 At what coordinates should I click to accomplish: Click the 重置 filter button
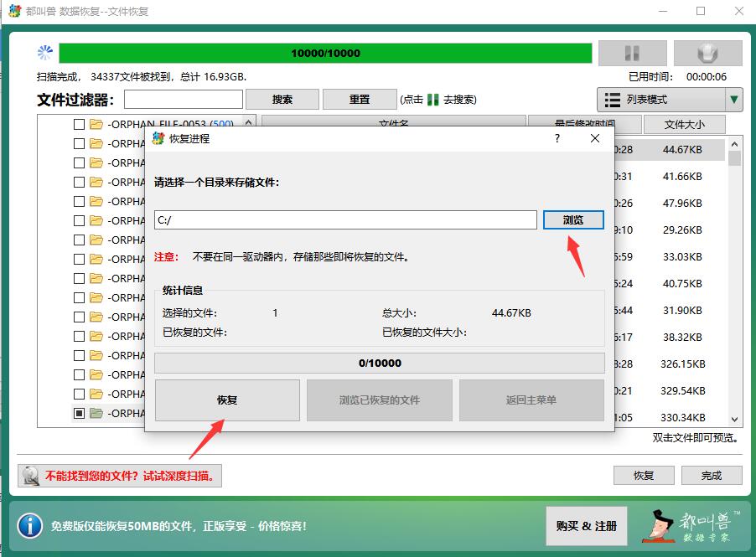pos(360,100)
